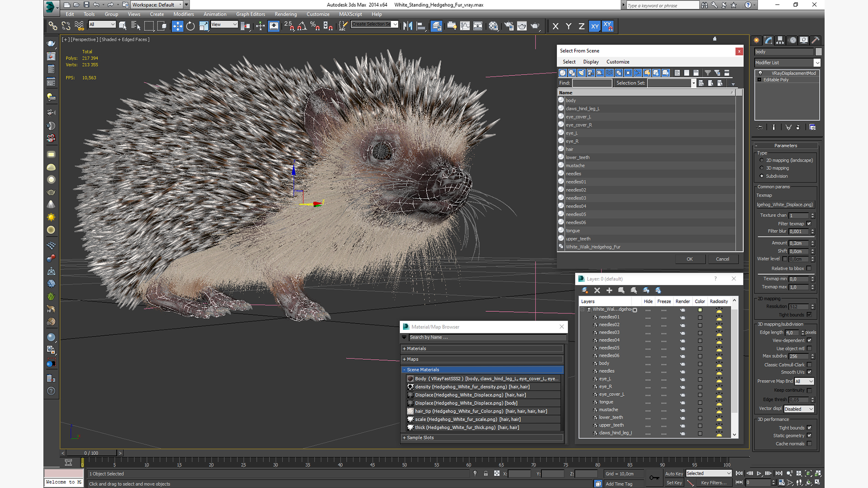The width and height of the screenshot is (868, 488).
Task: Open the Selection Set dropdown in dialog
Action: 693,83
